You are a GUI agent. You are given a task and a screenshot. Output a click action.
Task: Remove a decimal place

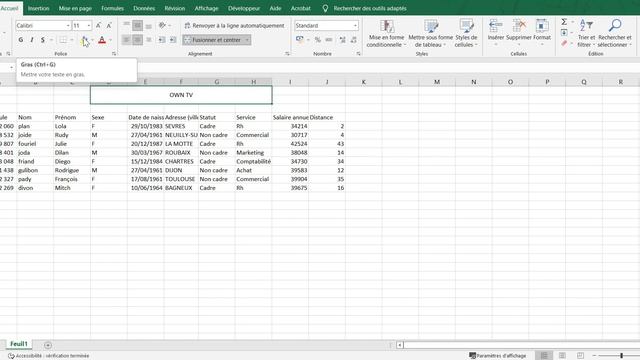click(x=353, y=40)
